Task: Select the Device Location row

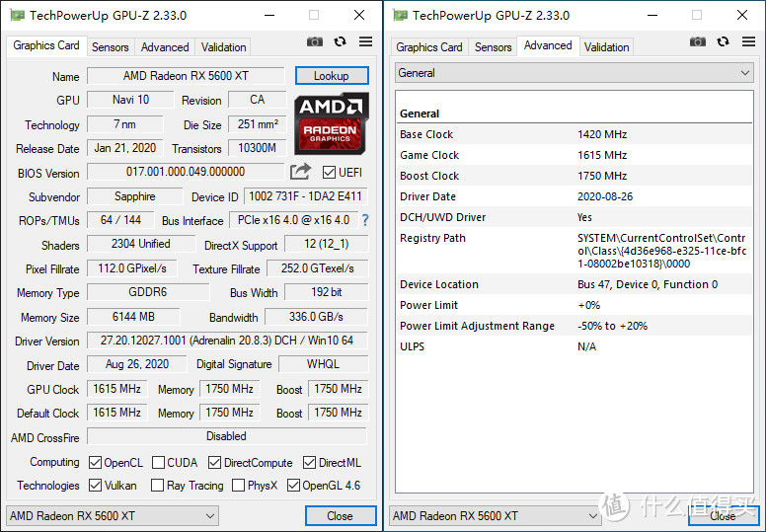Action: pyautogui.click(x=574, y=284)
